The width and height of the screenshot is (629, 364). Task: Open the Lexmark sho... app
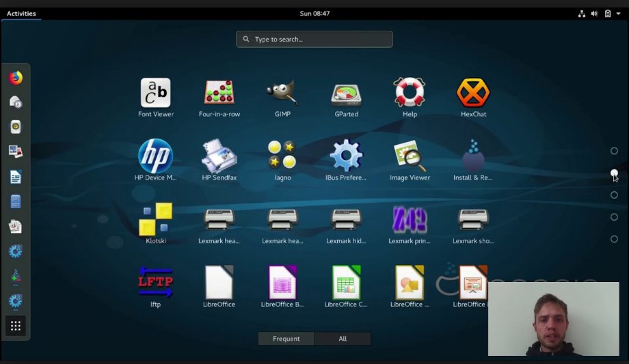tap(473, 219)
